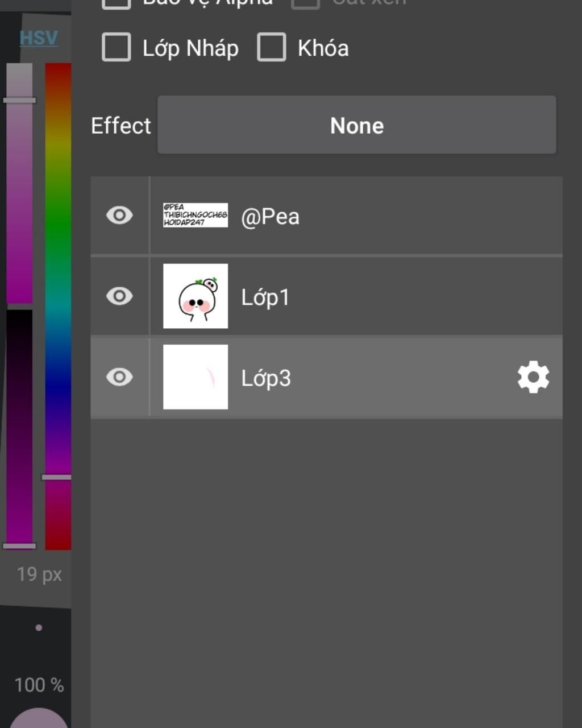Image resolution: width=582 pixels, height=728 pixels.
Task: Toggle visibility of Lớp1 layer
Action: tap(119, 296)
